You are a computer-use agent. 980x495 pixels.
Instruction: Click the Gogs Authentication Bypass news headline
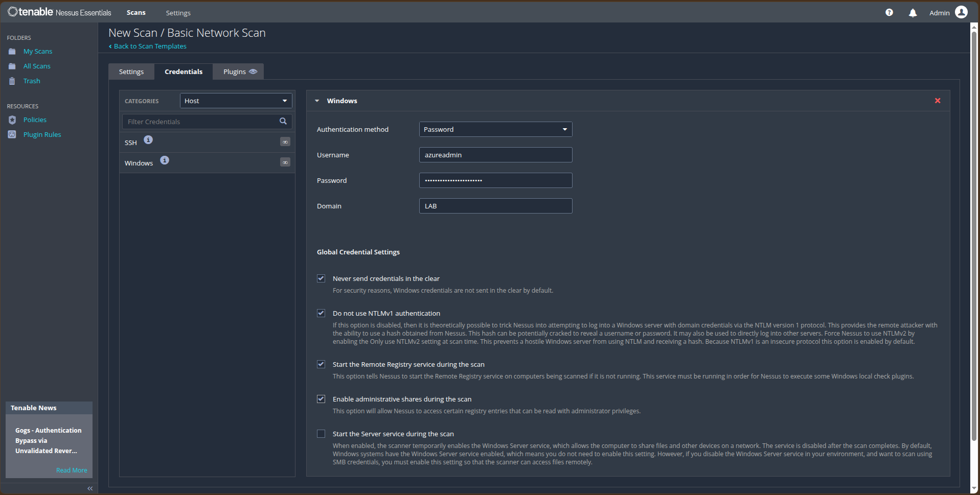[x=48, y=440]
